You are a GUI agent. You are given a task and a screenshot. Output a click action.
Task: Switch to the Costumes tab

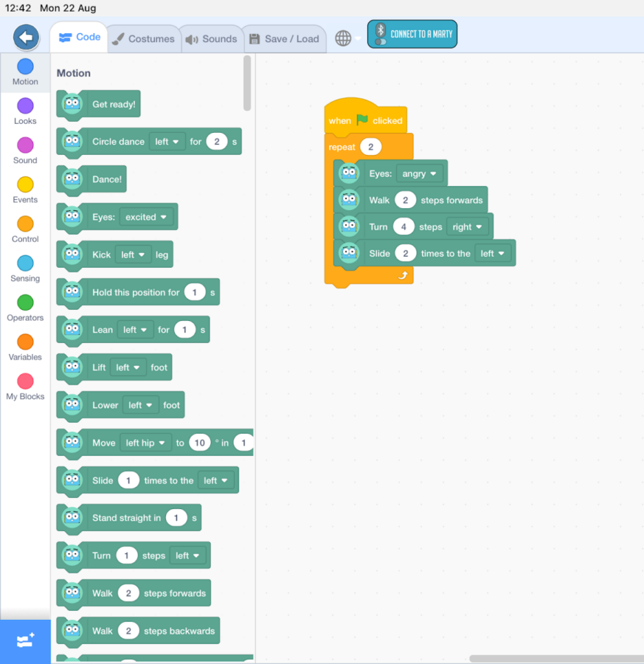pyautogui.click(x=143, y=39)
